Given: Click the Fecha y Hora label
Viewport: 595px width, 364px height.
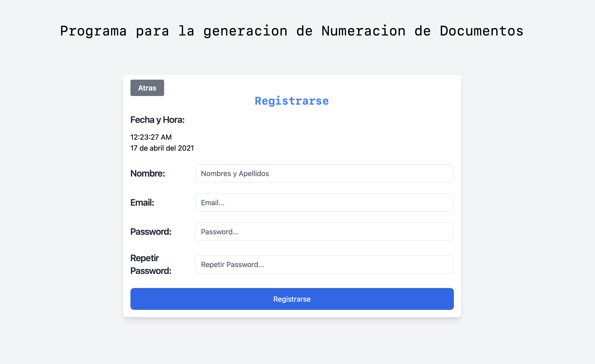Looking at the screenshot, I should click(x=158, y=119).
